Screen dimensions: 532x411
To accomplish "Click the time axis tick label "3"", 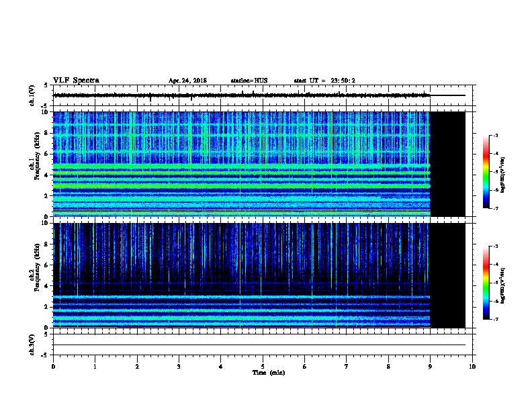I will (179, 366).
